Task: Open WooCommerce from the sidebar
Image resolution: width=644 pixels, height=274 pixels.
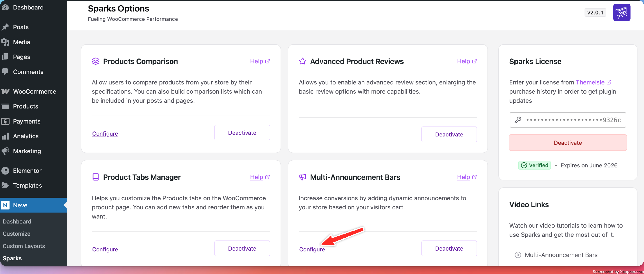Action: 34,92
